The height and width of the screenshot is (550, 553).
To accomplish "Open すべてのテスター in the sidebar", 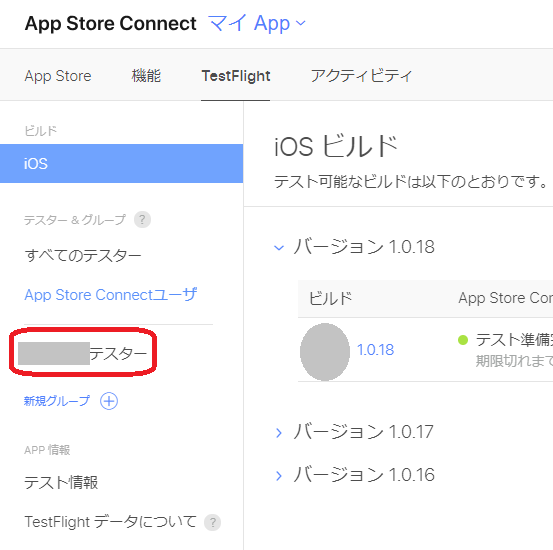I will (83, 255).
